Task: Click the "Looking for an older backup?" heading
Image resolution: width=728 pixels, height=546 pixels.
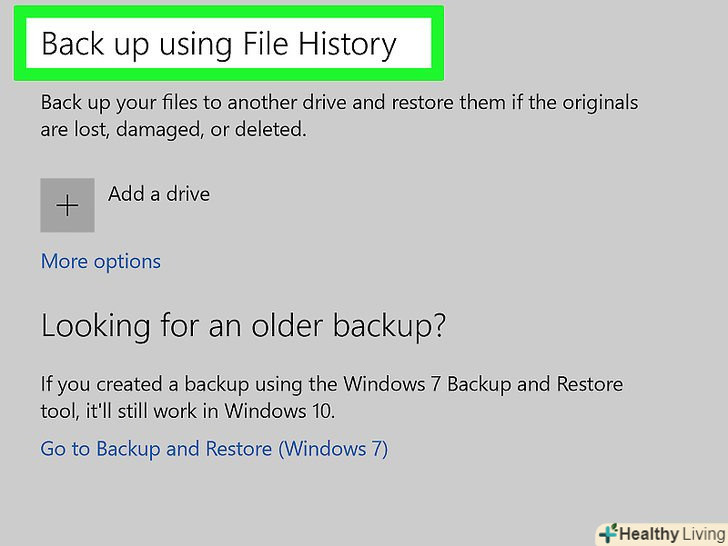Action: pyautogui.click(x=243, y=326)
